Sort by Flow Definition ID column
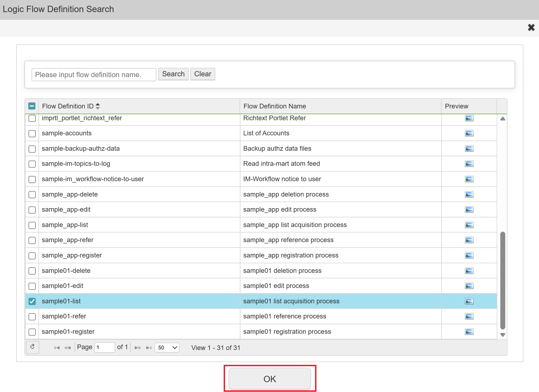 [x=68, y=106]
